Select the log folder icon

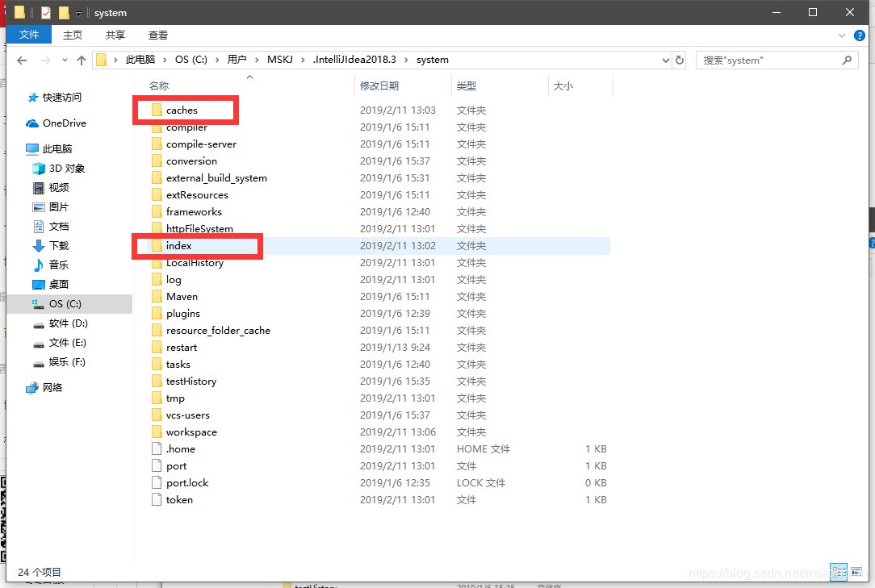click(x=157, y=280)
